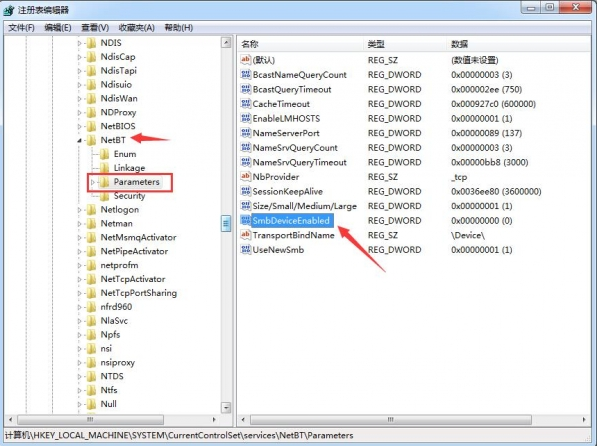Image resolution: width=598 pixels, height=446 pixels.
Task: Select the NTDS tree item
Action: pos(112,376)
